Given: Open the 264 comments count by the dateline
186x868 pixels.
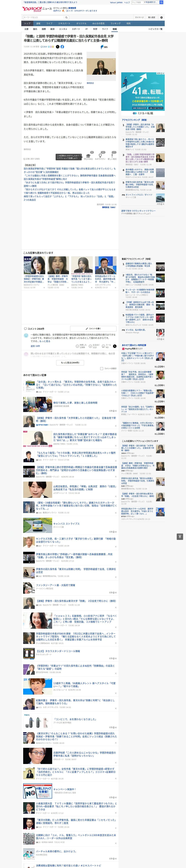Looking at the screenshot, I should tap(44, 47).
